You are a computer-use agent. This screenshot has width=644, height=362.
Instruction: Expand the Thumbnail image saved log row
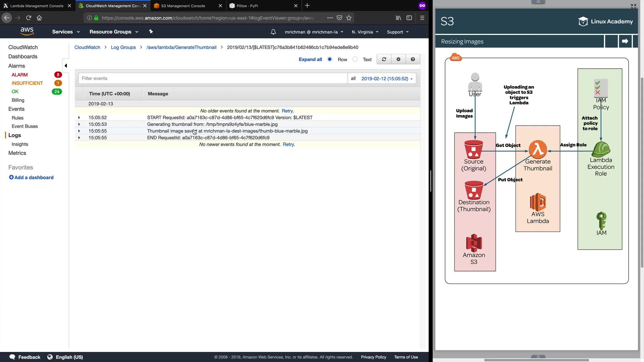pos(79,131)
